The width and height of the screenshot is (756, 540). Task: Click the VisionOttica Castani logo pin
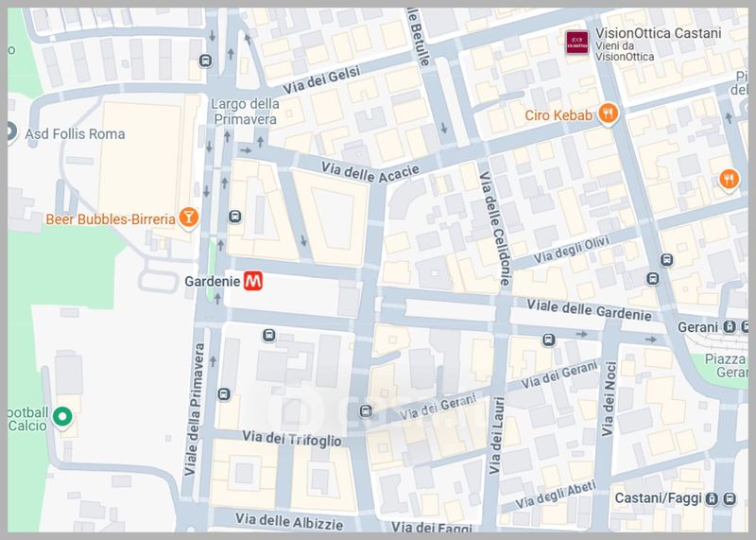[577, 43]
